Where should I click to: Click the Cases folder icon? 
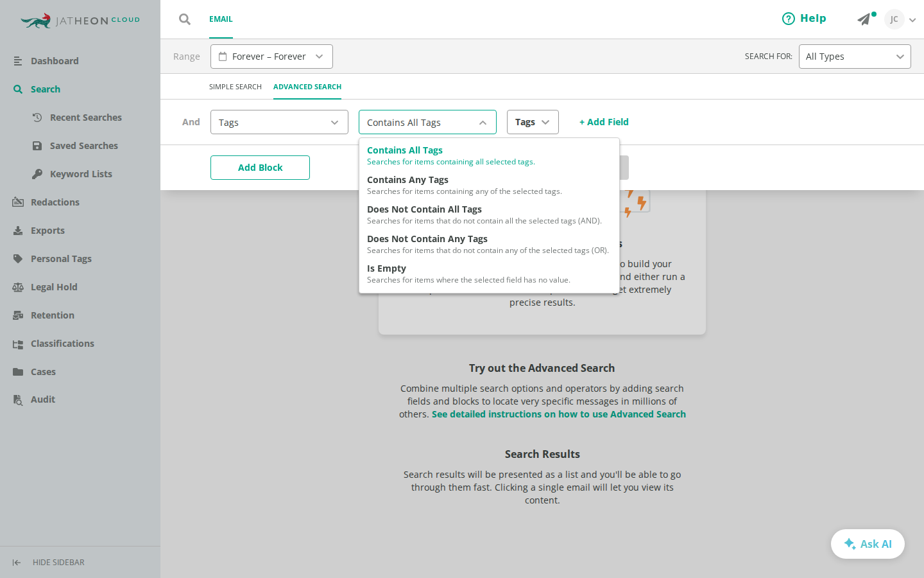[x=18, y=372]
